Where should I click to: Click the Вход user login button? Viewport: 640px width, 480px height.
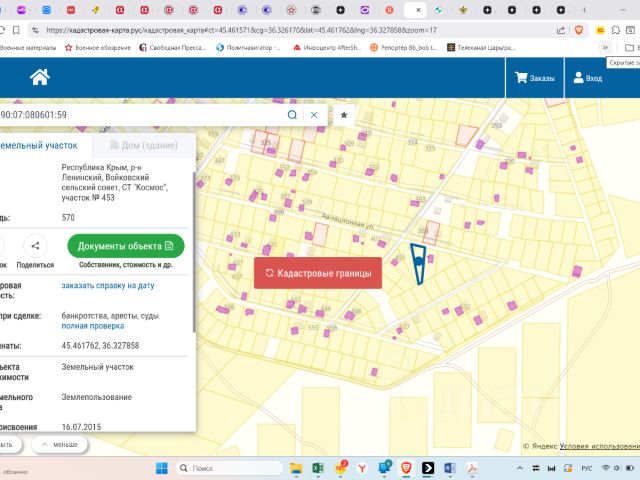click(x=586, y=78)
